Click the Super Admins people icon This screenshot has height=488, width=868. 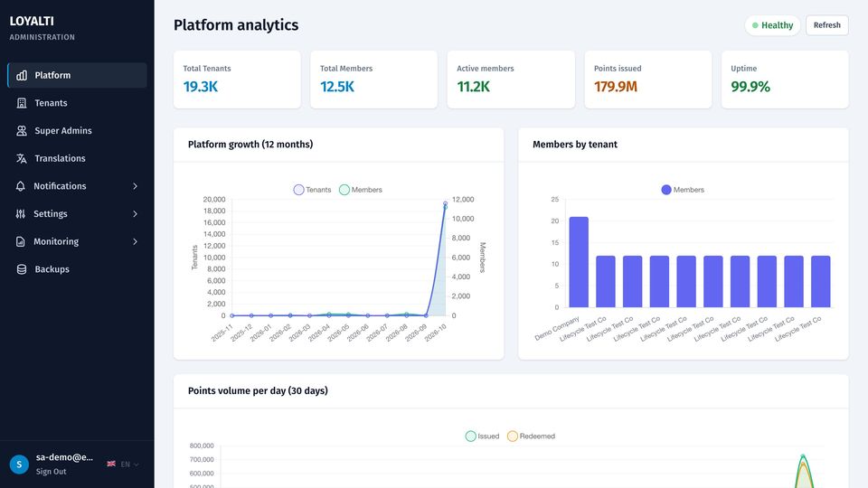pos(22,130)
